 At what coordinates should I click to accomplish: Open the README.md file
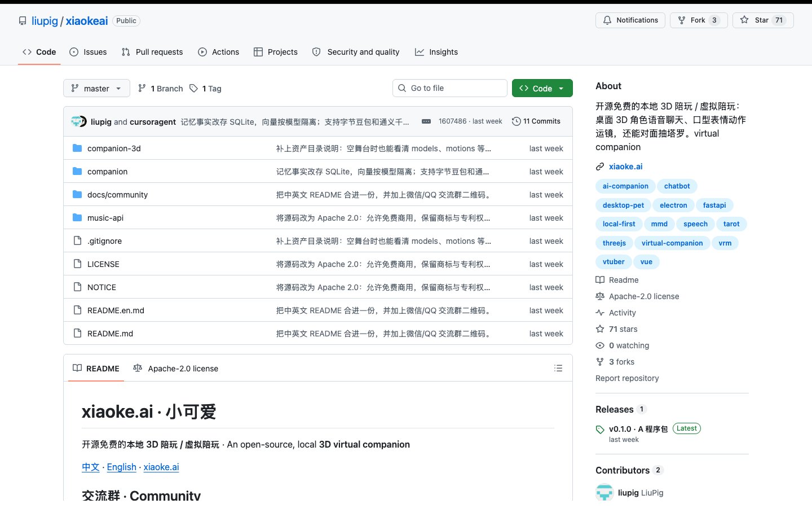[110, 334]
